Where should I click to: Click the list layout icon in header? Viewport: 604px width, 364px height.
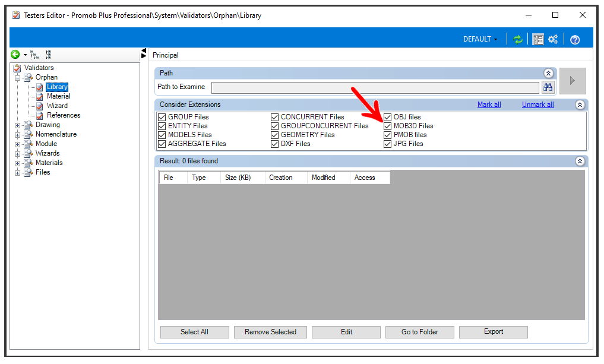[538, 39]
